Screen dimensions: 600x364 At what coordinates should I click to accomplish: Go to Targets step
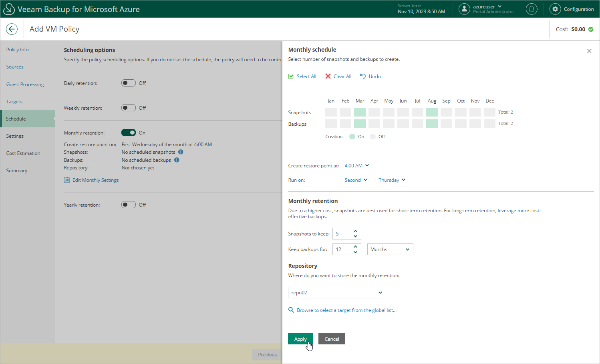click(14, 102)
